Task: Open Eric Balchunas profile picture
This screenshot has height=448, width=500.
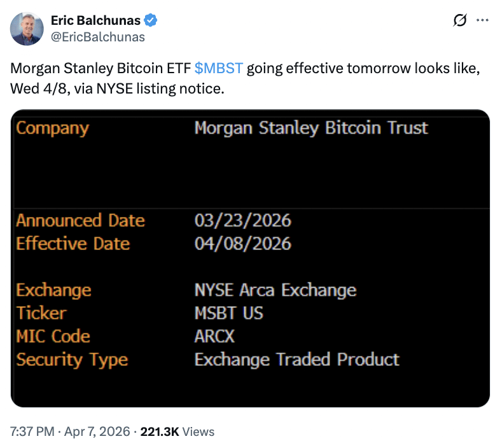Action: [x=27, y=29]
